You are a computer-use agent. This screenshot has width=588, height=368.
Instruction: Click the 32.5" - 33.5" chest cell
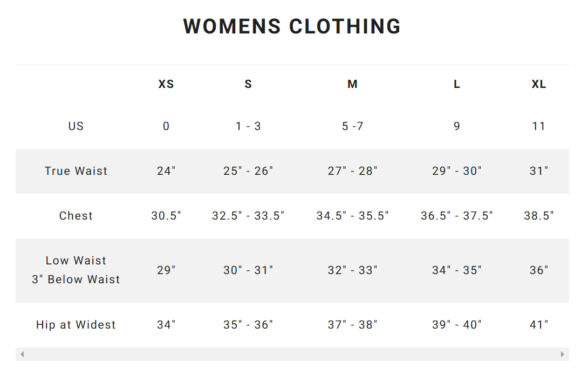[248, 216]
